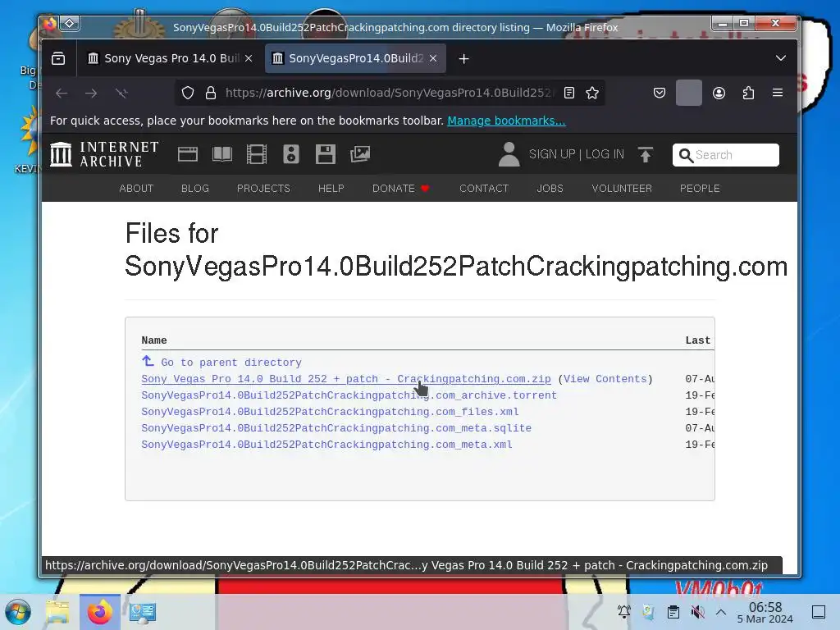840x630 pixels.
Task: Open the clipboard tray icon
Action: pyautogui.click(x=673, y=612)
